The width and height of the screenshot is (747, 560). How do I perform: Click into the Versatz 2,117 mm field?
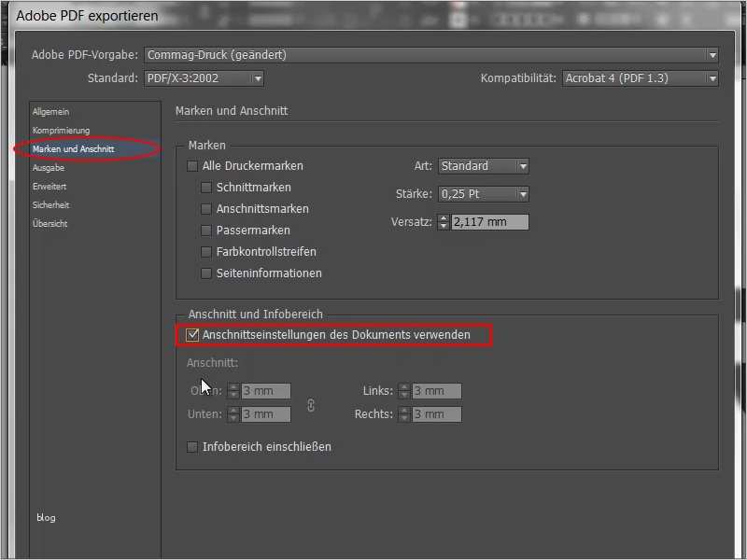pyautogui.click(x=489, y=222)
